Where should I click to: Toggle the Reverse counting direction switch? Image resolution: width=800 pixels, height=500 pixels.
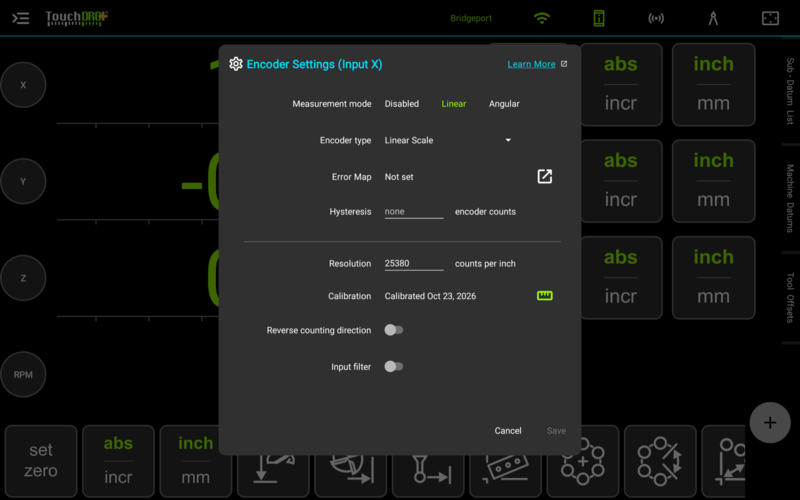point(394,330)
